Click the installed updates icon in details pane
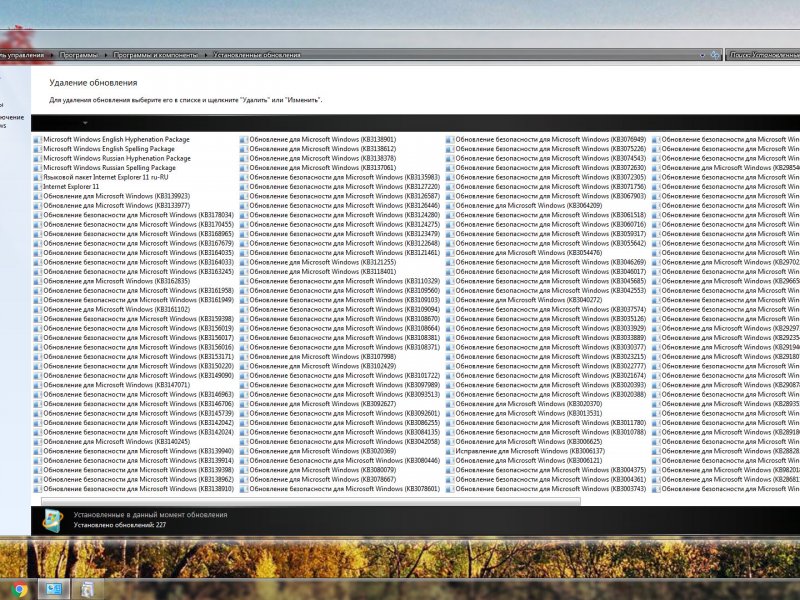Image resolution: width=800 pixels, height=600 pixels. tap(53, 520)
